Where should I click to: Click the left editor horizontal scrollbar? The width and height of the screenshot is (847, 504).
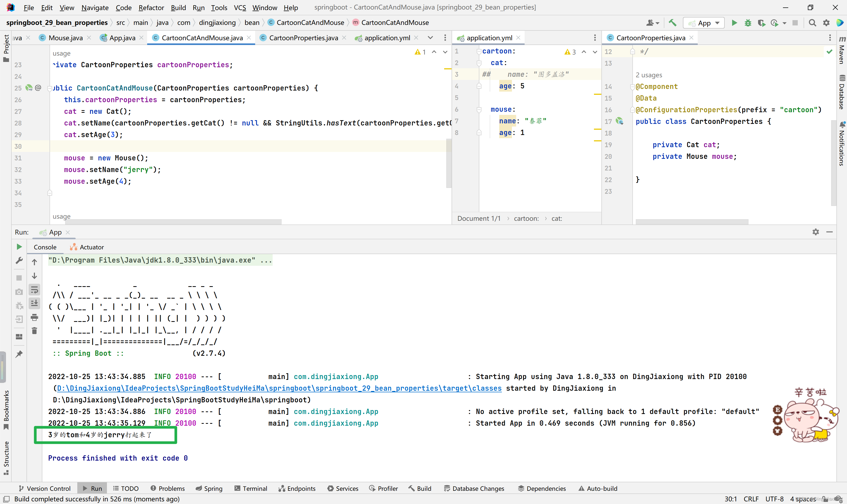[173, 222]
